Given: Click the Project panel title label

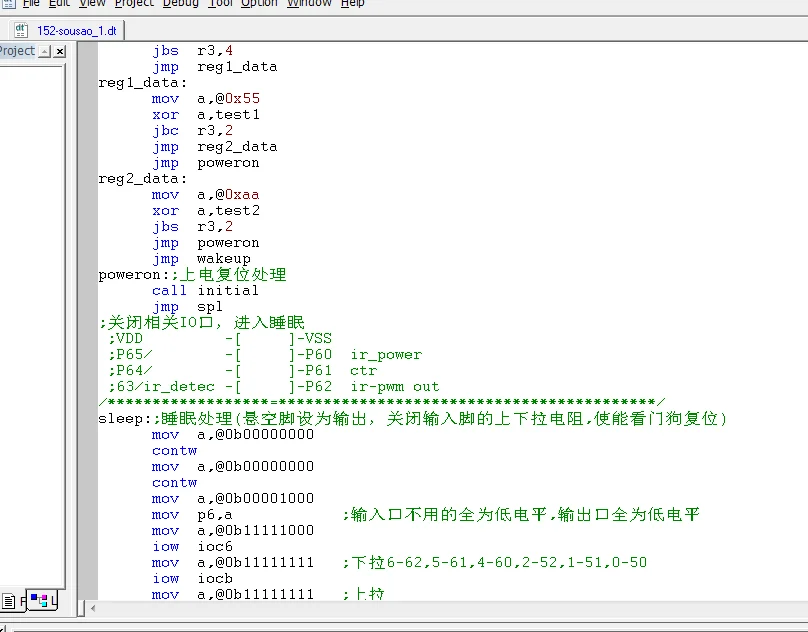Looking at the screenshot, I should point(16,51).
